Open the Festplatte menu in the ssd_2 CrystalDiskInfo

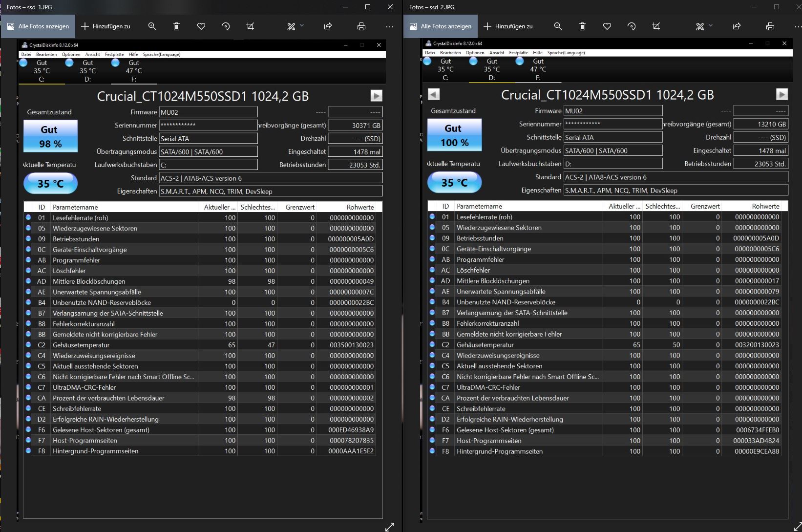click(x=518, y=53)
